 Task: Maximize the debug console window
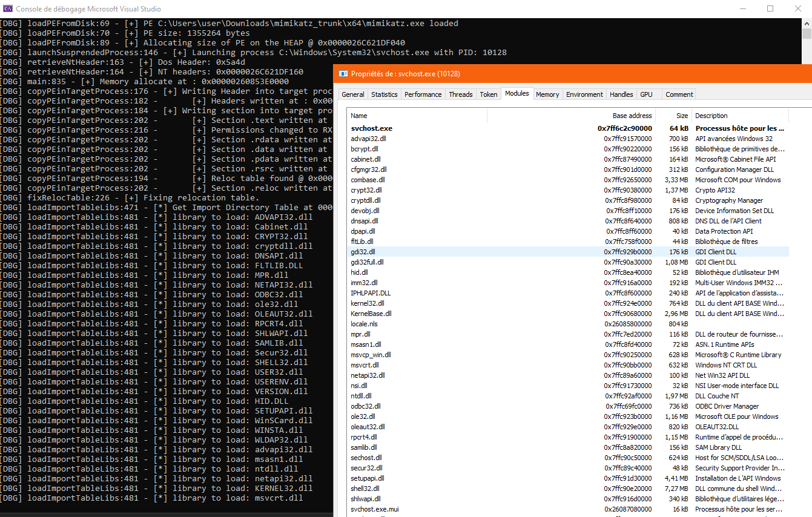click(x=770, y=8)
